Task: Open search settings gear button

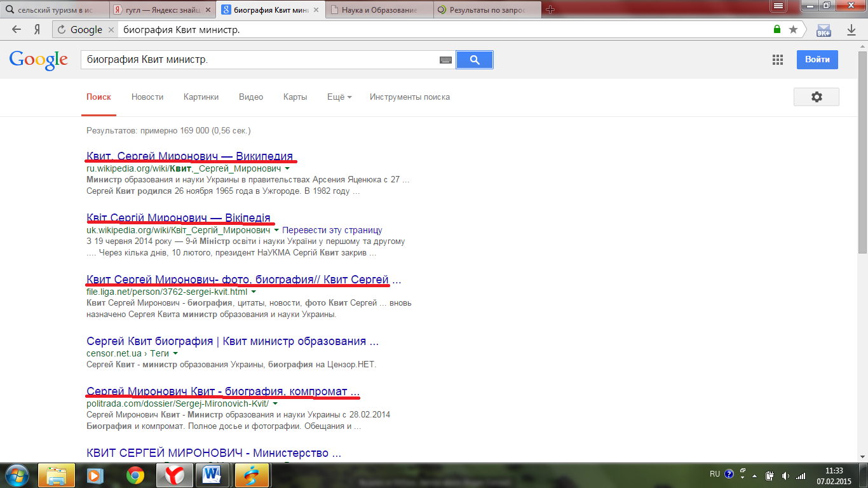Action: coord(817,97)
